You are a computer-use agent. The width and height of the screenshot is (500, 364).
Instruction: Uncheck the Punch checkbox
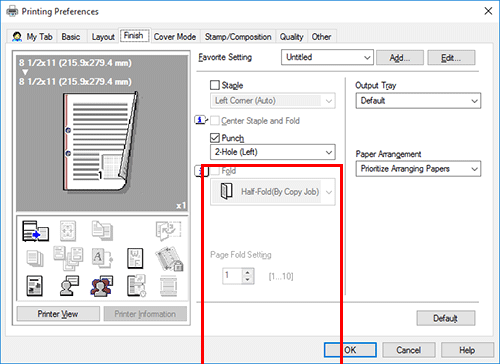(215, 138)
